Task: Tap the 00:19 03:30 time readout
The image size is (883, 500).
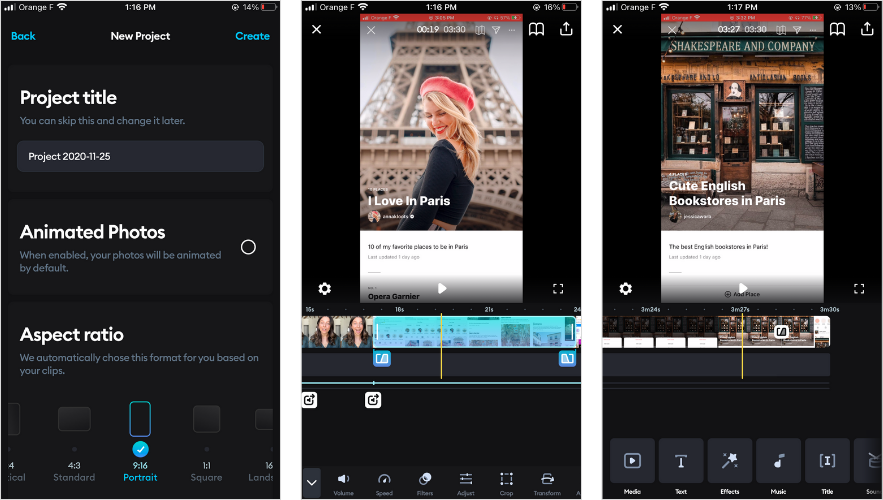Action: pyautogui.click(x=440, y=29)
